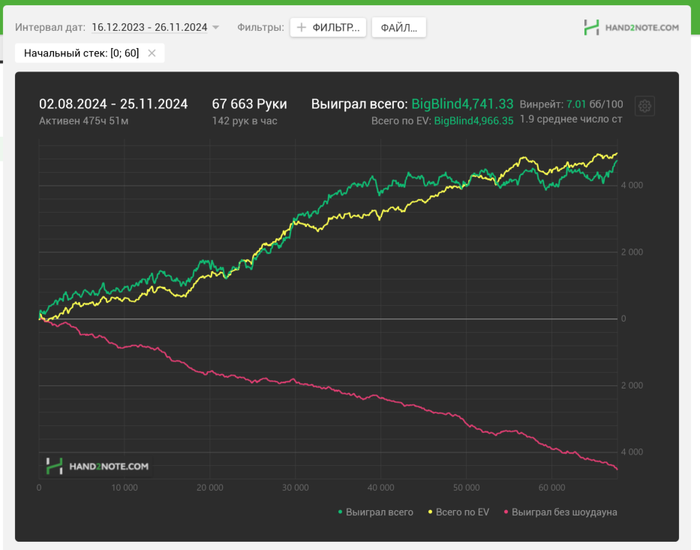Click the Интервал дат label
The height and width of the screenshot is (550, 700).
point(50,27)
